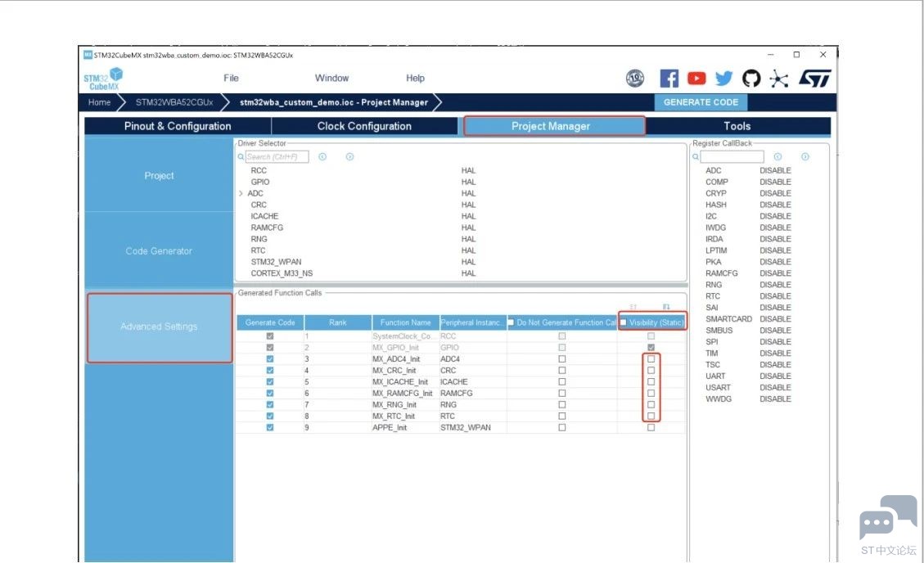Enable static visibility for MX_RTC_Init
The image size is (924, 563).
pos(651,417)
